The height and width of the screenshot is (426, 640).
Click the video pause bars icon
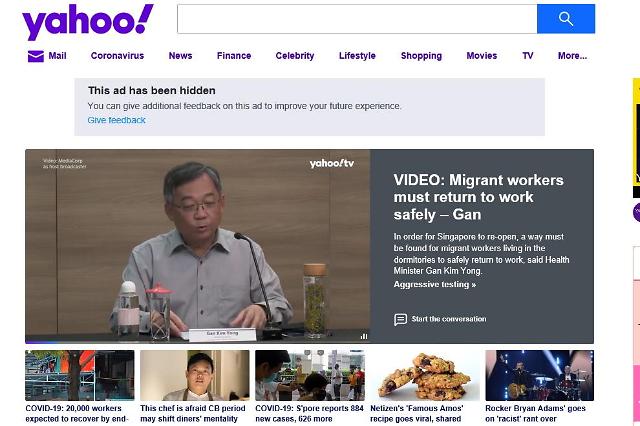pyautogui.click(x=364, y=336)
